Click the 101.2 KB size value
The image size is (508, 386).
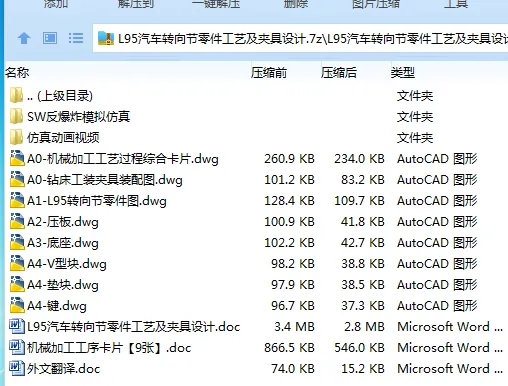click(289, 180)
